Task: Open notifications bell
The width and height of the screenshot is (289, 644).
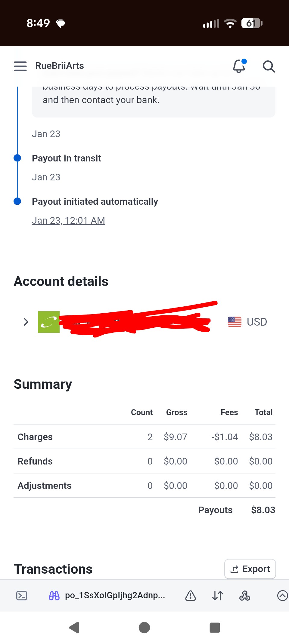Action: click(239, 66)
